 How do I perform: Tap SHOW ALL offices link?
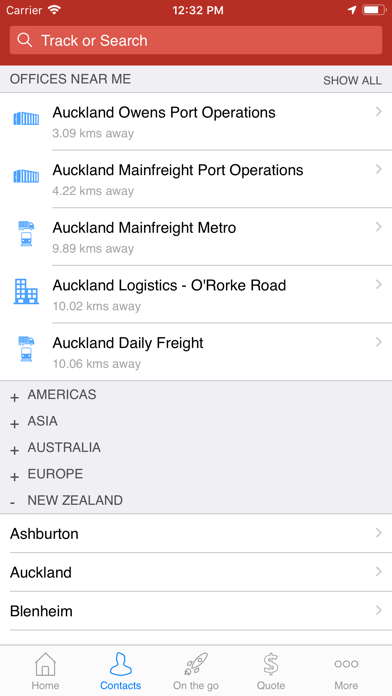pyautogui.click(x=352, y=80)
